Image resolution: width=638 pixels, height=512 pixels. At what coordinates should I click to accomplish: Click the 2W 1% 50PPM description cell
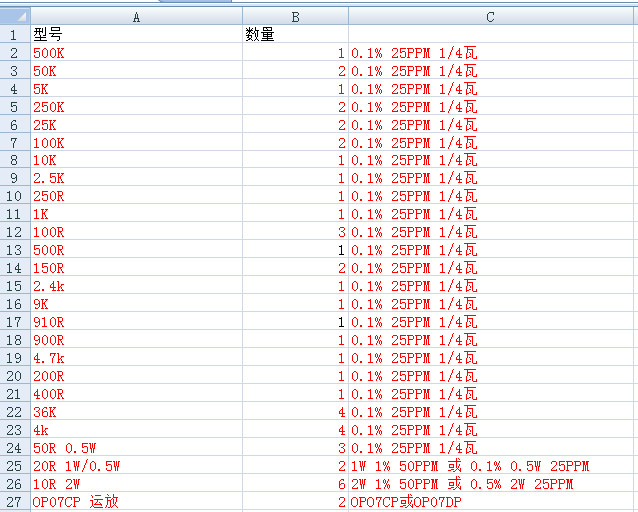pyautogui.click(x=491, y=484)
